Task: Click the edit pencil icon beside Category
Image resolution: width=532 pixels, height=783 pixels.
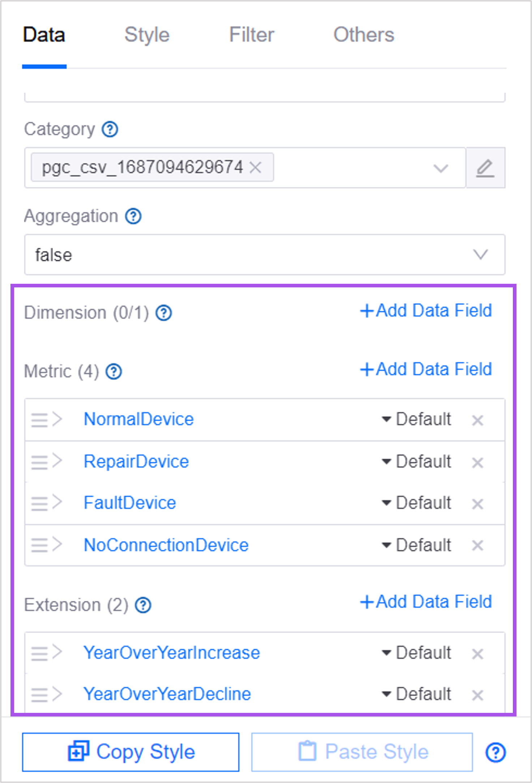Action: pos(485,168)
